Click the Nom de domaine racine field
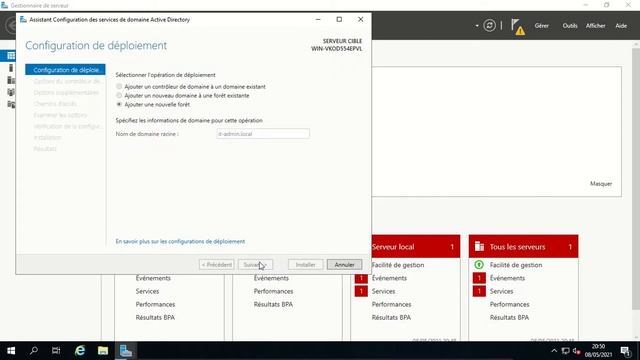The image size is (640, 360). pos(263,134)
